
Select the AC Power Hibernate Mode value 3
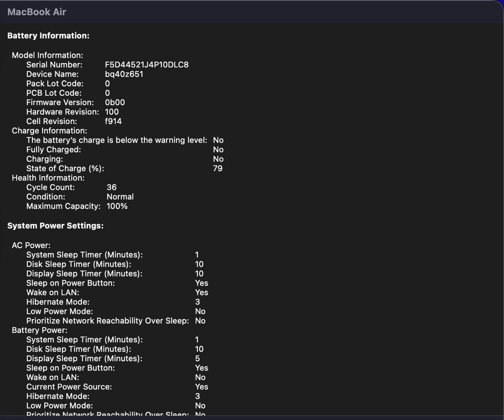point(198,302)
